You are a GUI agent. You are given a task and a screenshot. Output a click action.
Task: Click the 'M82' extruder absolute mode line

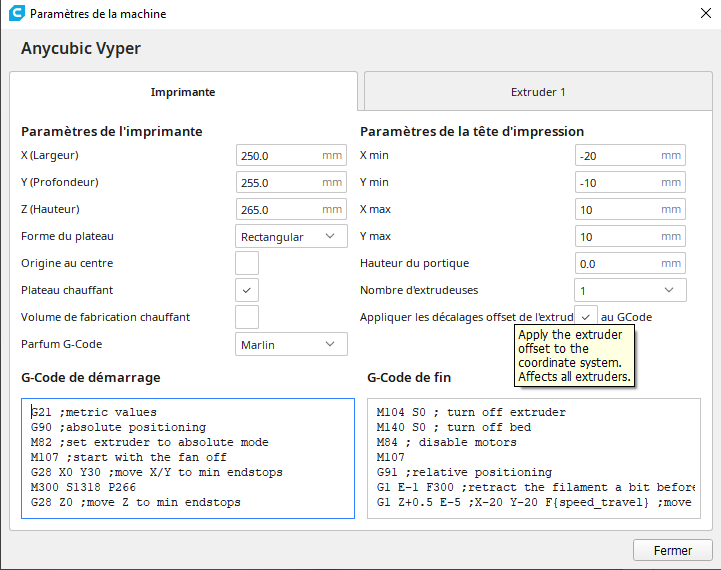pos(149,442)
